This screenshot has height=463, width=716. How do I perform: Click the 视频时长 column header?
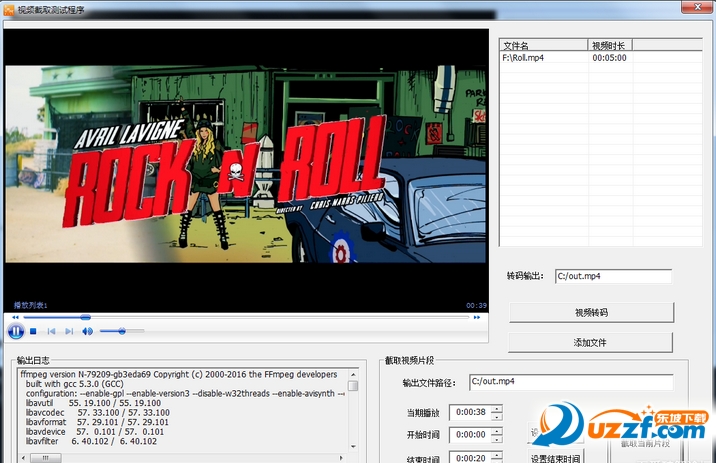click(610, 45)
